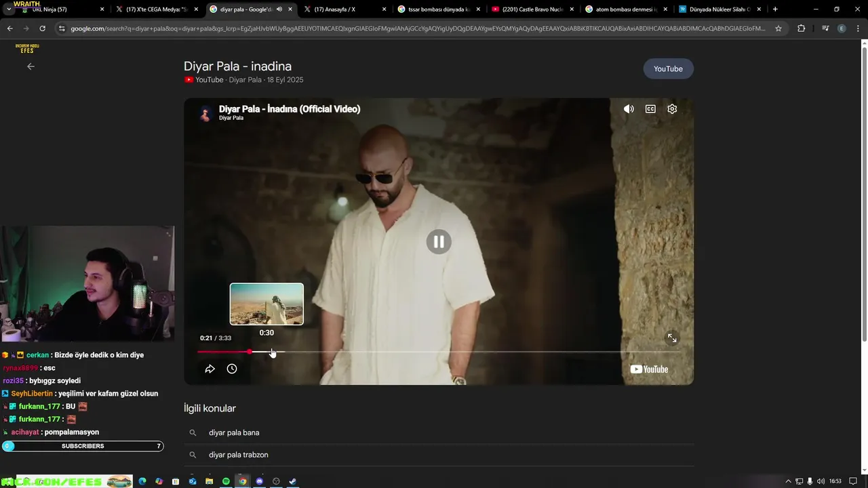The width and height of the screenshot is (868, 488).
Task: Toggle closed captions CC icon
Action: (650, 109)
